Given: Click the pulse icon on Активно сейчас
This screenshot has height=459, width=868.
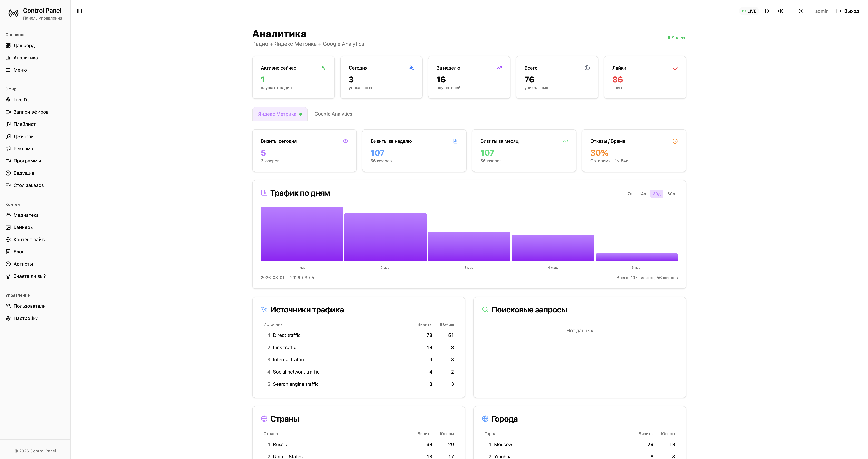Looking at the screenshot, I should click(x=323, y=68).
